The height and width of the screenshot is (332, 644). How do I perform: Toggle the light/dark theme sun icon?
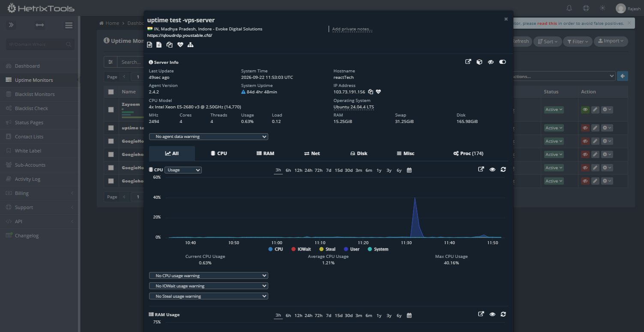pyautogui.click(x=603, y=8)
